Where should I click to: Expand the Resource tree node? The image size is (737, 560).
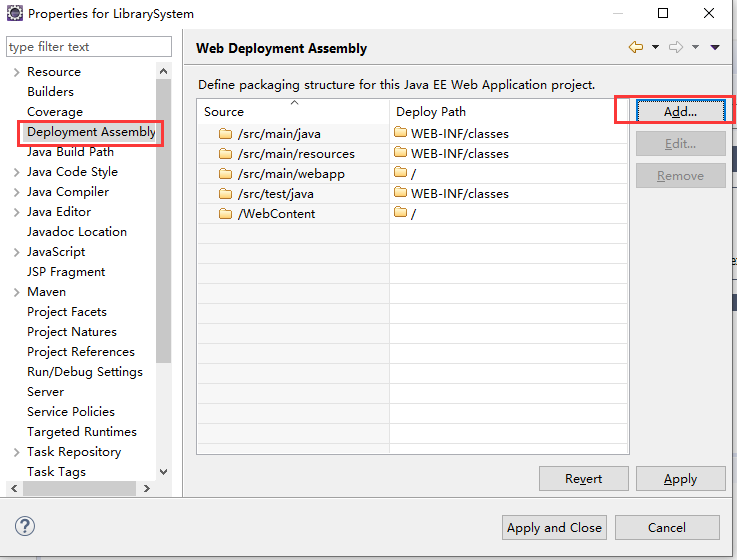[17, 72]
